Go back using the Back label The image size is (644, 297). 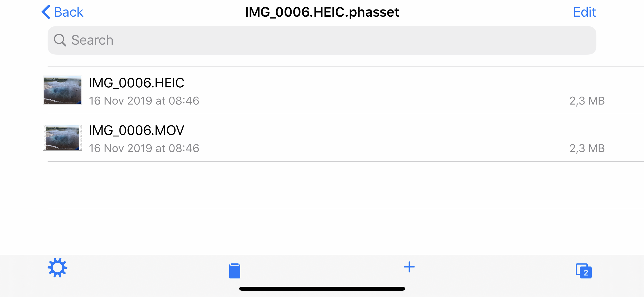click(68, 12)
